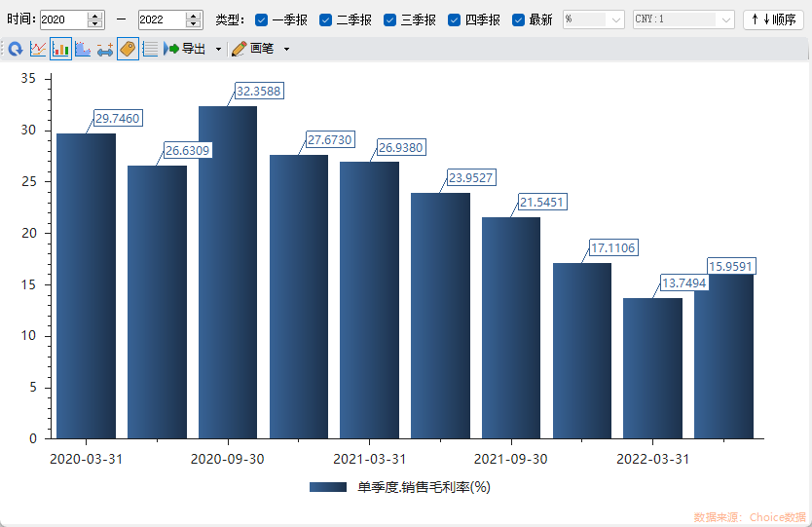Increase the start year 2020 with the up stepper
Image resolution: width=812 pixels, height=527 pixels.
(x=94, y=16)
